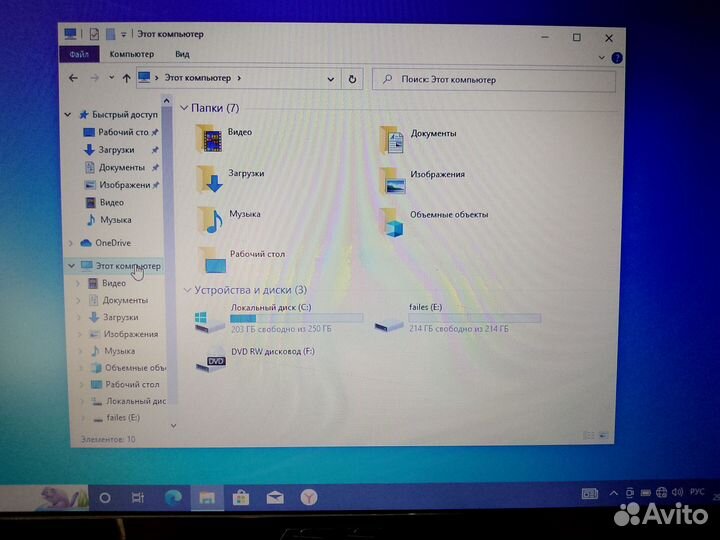Open File Explorer taskbar icon
The width and height of the screenshot is (720, 540).
click(x=207, y=498)
